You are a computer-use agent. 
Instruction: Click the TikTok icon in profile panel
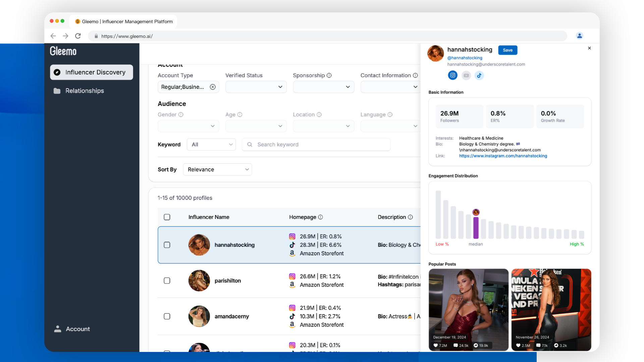click(479, 75)
